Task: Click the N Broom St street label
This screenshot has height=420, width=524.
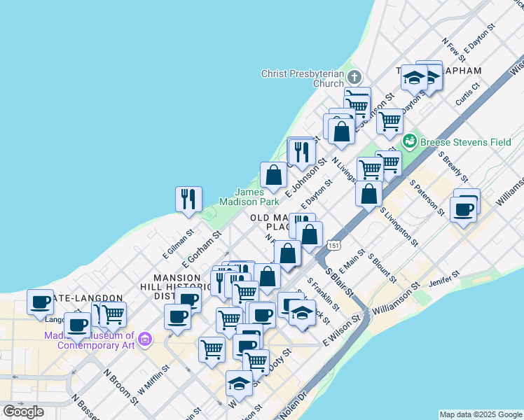Action: 121,387
